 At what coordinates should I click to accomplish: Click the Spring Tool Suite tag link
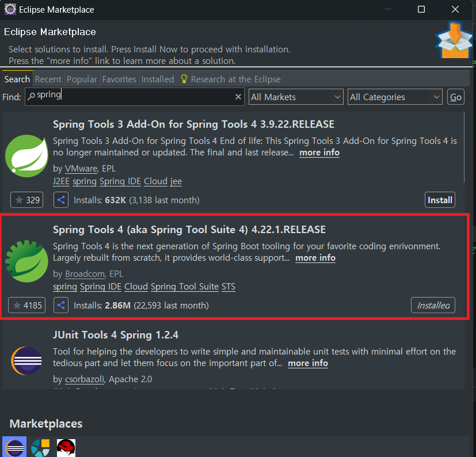pyautogui.click(x=185, y=287)
